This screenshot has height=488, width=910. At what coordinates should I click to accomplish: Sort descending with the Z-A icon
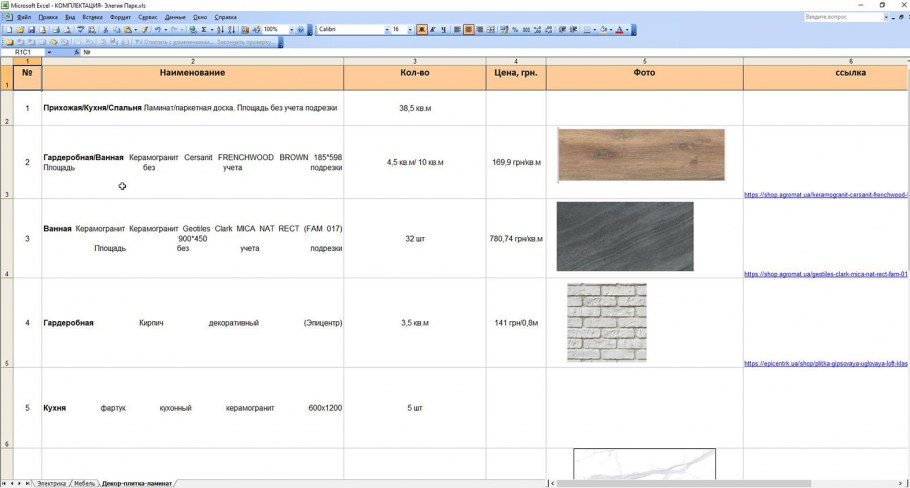click(x=231, y=29)
